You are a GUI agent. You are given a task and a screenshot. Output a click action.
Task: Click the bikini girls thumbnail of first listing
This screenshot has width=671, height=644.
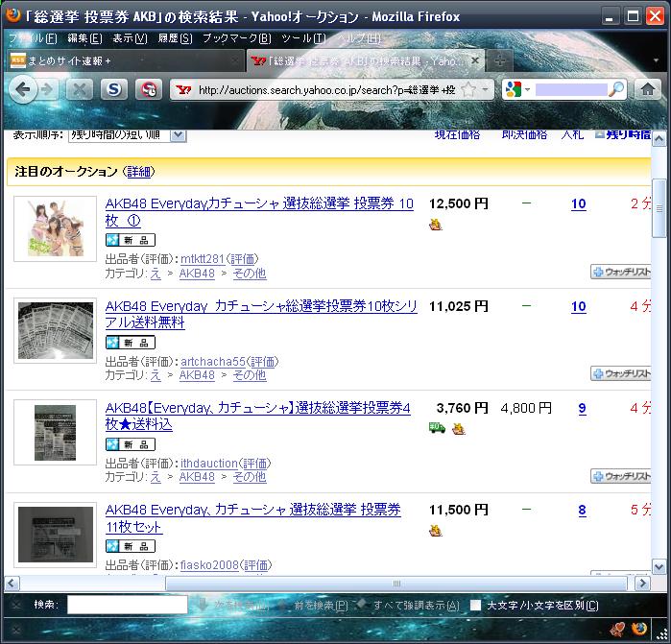pyautogui.click(x=56, y=228)
